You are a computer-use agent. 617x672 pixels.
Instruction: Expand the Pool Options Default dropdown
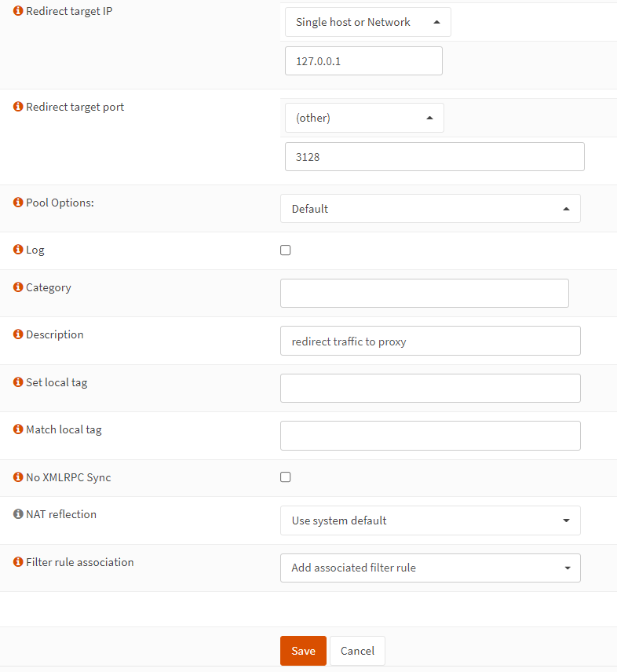430,209
